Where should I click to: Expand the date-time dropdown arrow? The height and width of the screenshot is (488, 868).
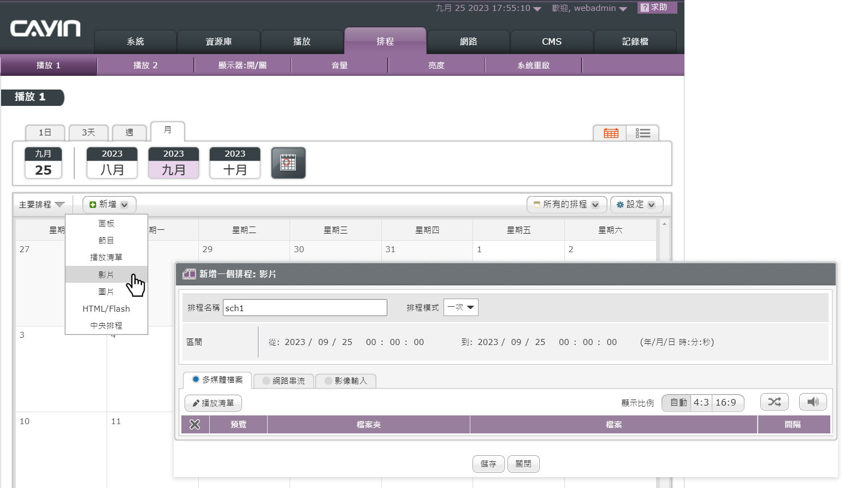tap(537, 9)
